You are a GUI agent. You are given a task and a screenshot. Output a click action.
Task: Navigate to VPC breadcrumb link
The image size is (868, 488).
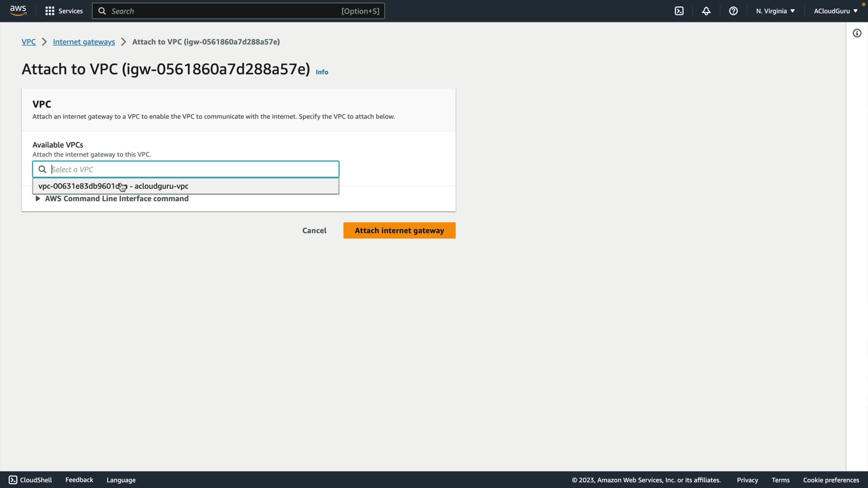tap(28, 42)
